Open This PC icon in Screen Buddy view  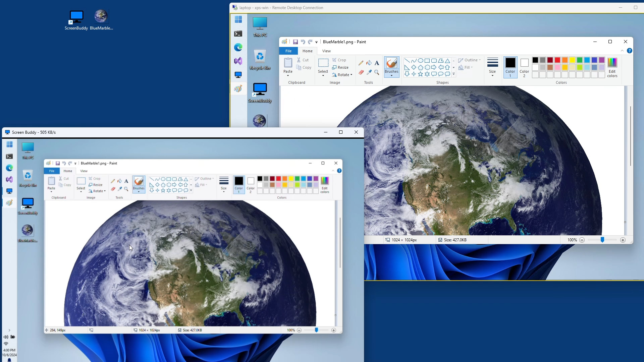pos(28,150)
